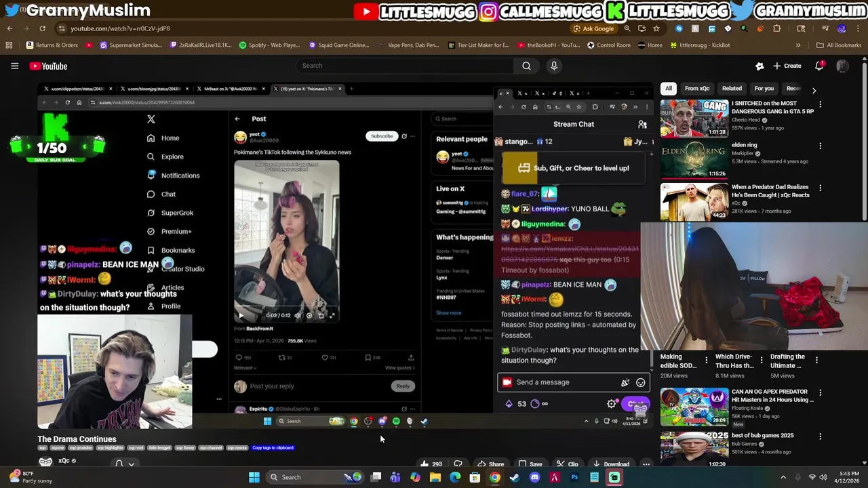Open Microsoft Store from the taskbar

475,477
